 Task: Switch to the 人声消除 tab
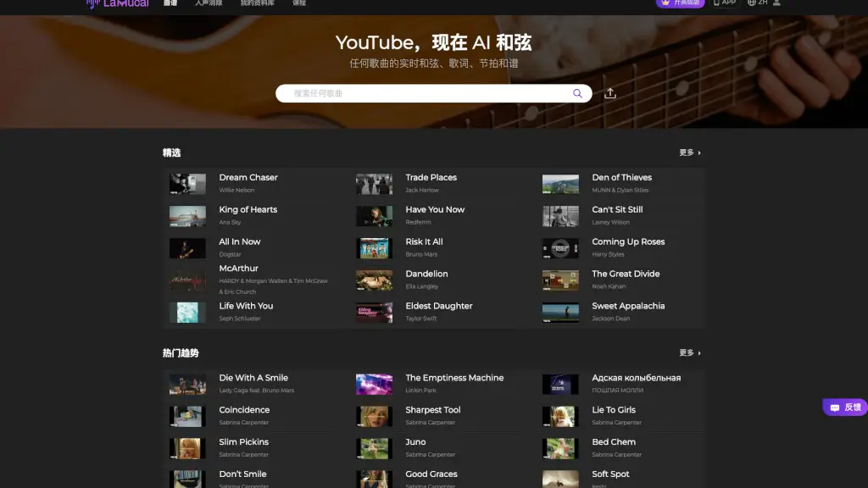point(209,3)
